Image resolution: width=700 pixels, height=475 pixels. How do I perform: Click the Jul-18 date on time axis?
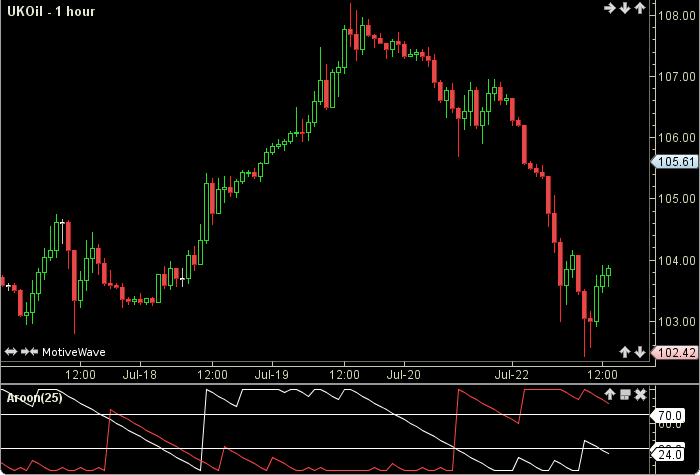[x=140, y=375]
